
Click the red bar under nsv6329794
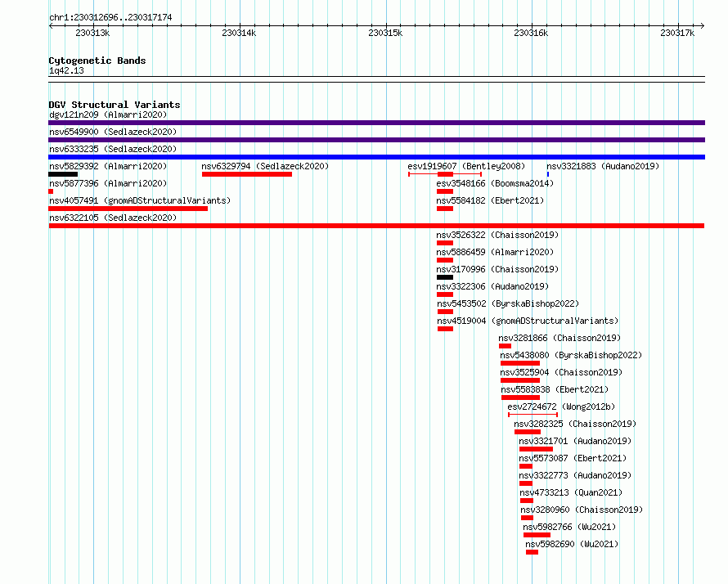click(x=247, y=174)
